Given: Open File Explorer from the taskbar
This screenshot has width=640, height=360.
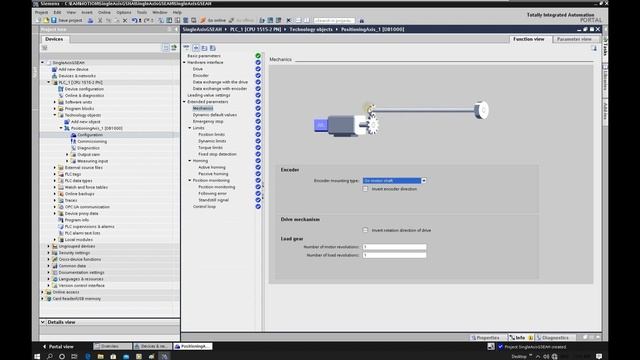Looking at the screenshot, I should 100,356.
